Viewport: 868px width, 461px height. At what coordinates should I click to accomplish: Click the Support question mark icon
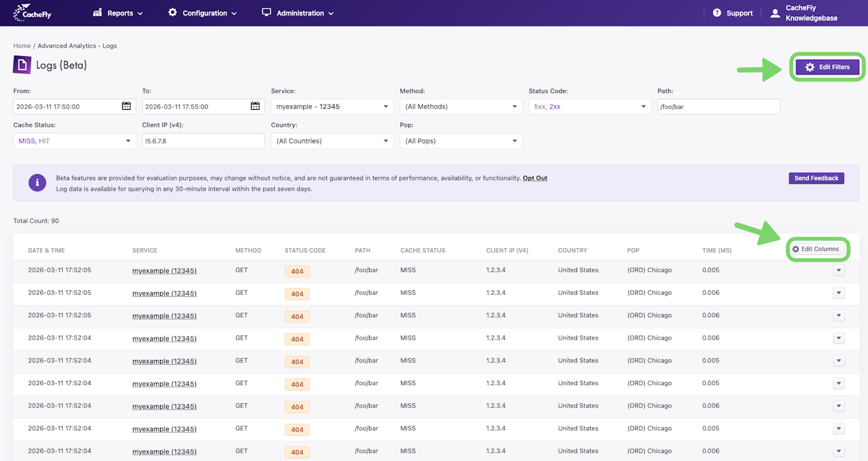click(x=717, y=13)
